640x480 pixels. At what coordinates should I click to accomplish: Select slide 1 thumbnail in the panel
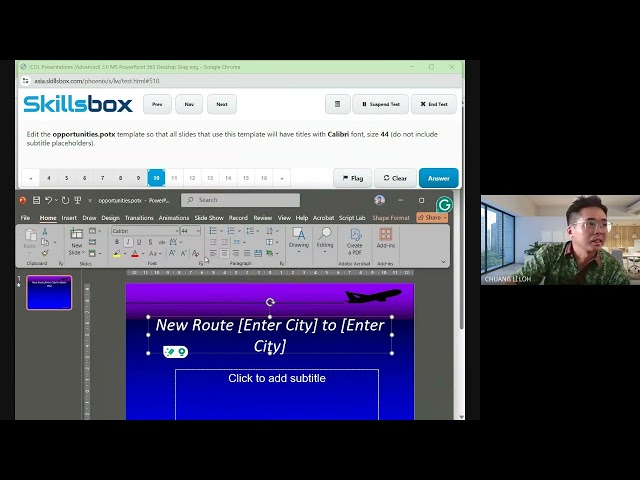(49, 292)
